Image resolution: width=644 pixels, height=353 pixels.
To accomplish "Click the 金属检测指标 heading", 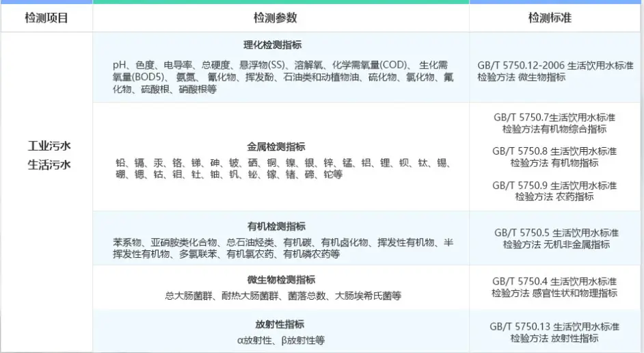I will tap(276, 146).
